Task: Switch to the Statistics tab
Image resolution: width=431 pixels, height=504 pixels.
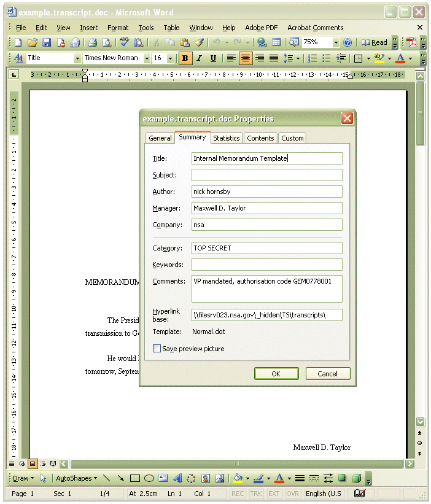Action: pos(227,138)
